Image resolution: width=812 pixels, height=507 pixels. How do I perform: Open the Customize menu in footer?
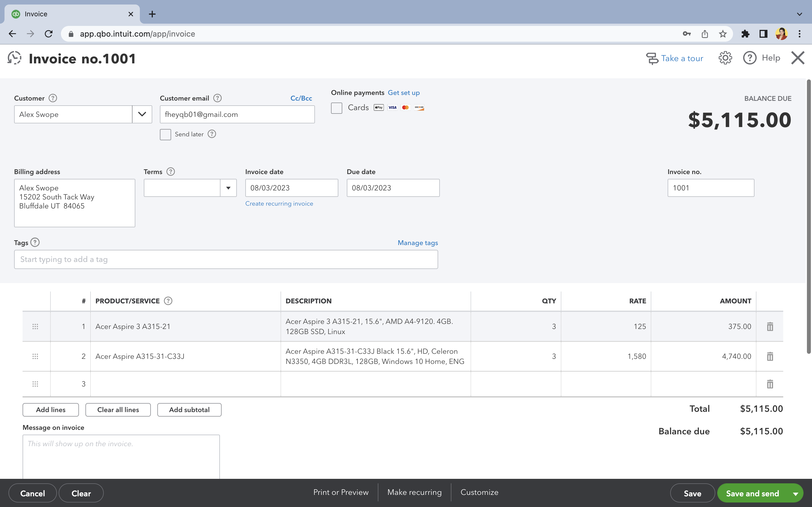[479, 492]
